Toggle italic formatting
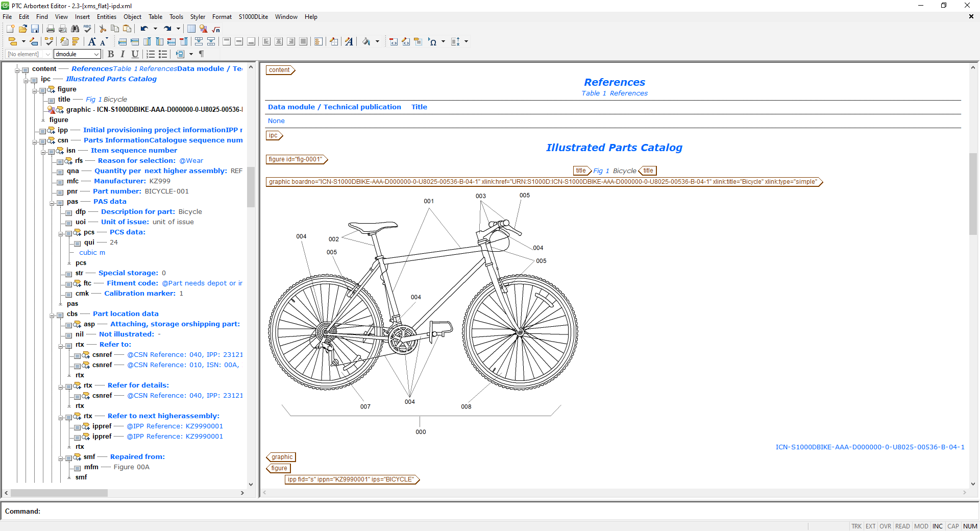The image size is (980, 531). [122, 54]
